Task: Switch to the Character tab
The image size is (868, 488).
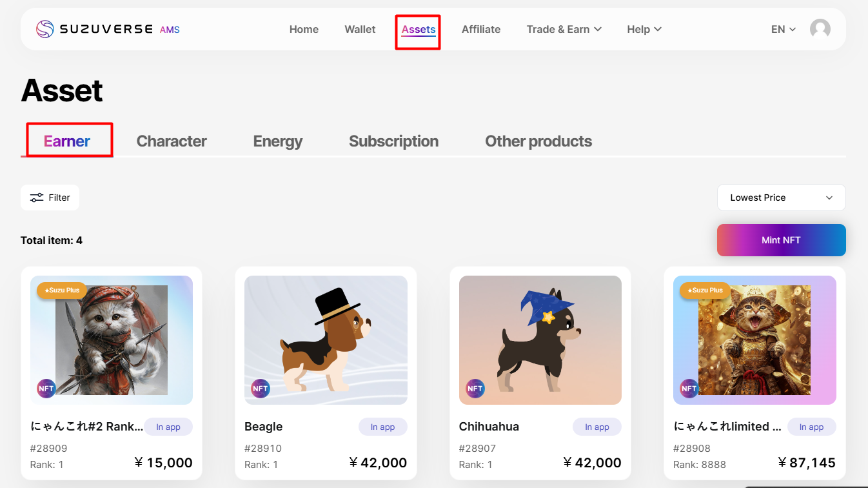Action: coord(172,141)
